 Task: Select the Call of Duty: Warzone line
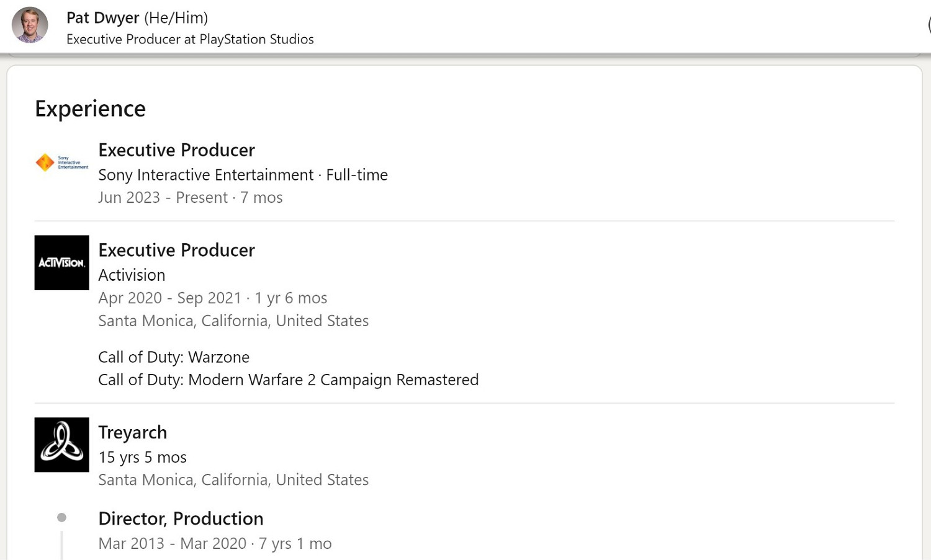pyautogui.click(x=174, y=357)
